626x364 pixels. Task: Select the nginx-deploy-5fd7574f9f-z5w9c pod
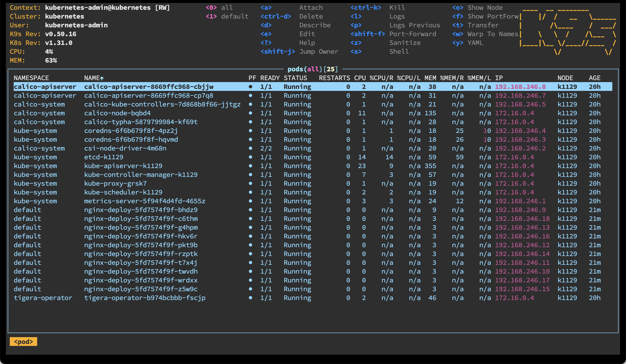tap(141, 289)
